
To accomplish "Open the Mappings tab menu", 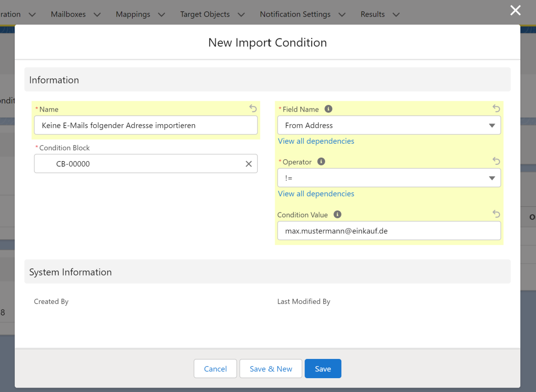I will [161, 15].
